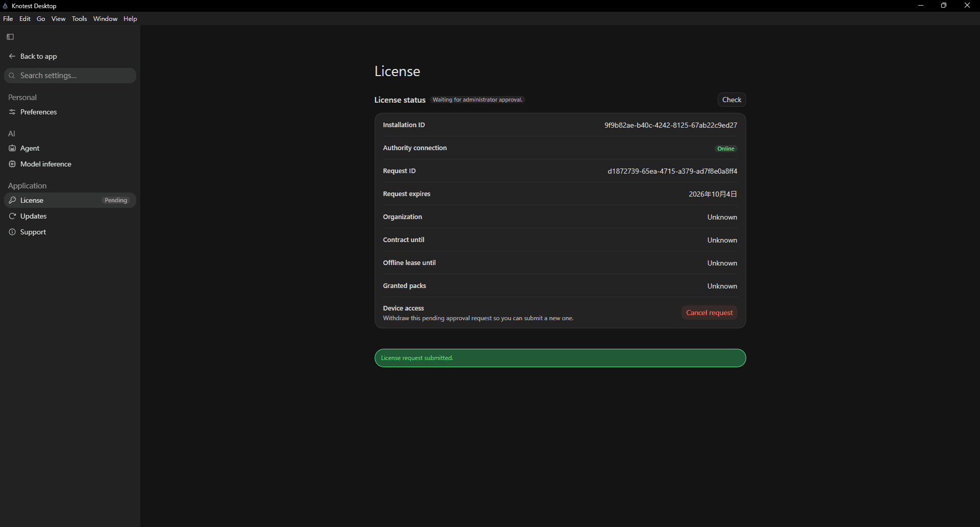Click the Waiting for administrator approval badge
This screenshot has height=527, width=980.
pos(477,100)
